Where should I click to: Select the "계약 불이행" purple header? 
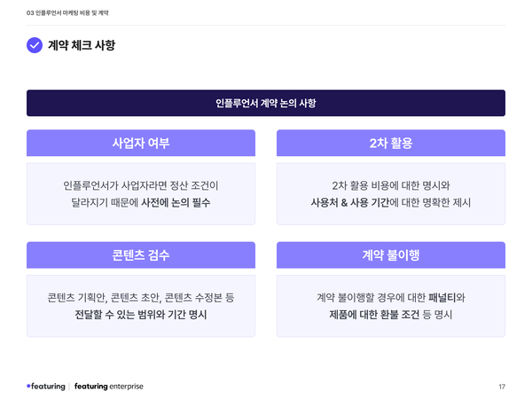[391, 254]
